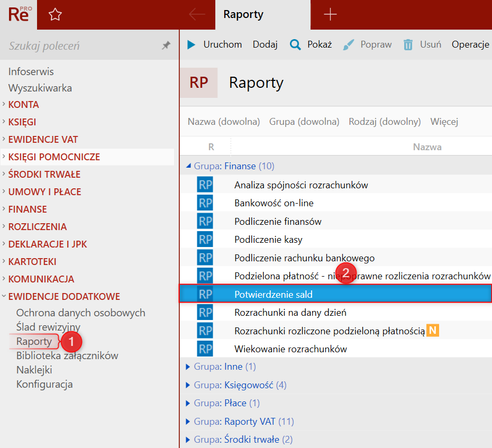Image resolution: width=492 pixels, height=448 pixels.
Task: Click the Usuń trash icon
Action: [x=408, y=44]
